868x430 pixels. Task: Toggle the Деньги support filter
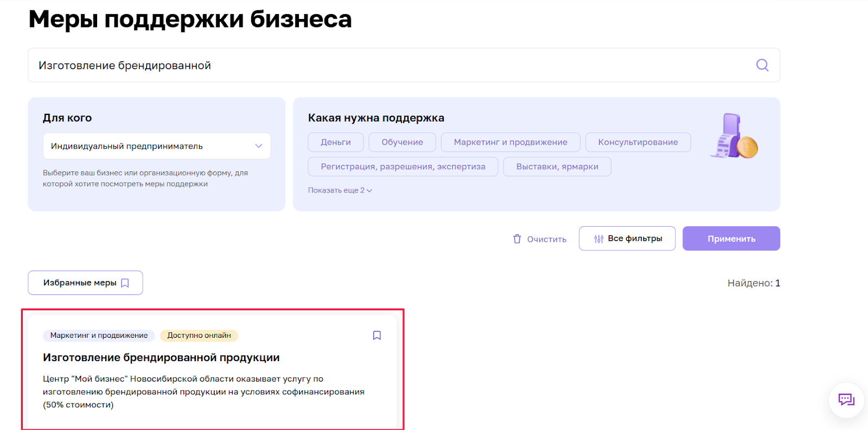point(335,142)
